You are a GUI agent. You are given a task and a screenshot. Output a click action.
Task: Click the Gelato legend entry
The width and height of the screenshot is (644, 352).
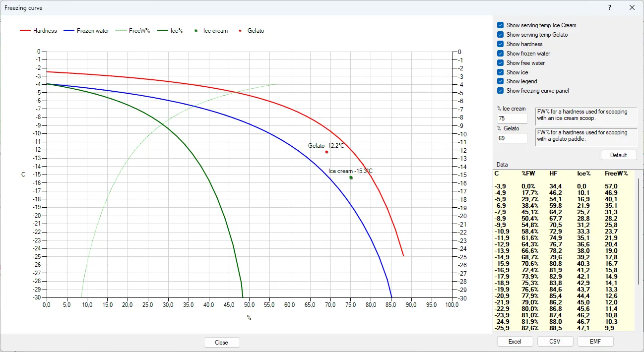click(252, 31)
